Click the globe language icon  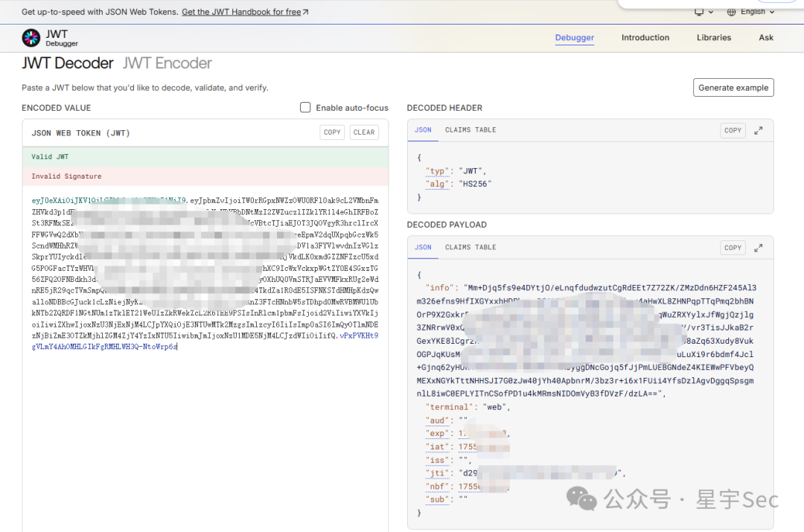[732, 12]
